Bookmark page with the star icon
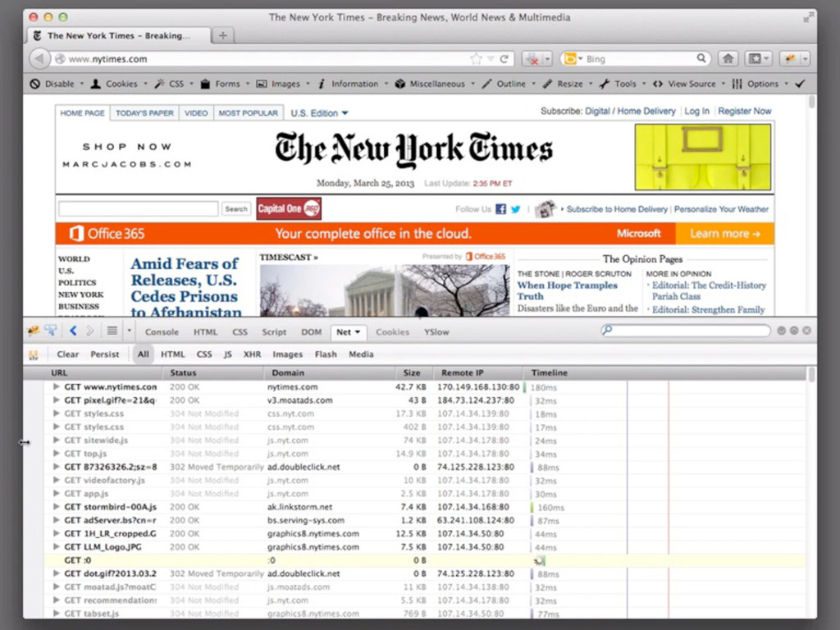The image size is (840, 630). tap(476, 59)
